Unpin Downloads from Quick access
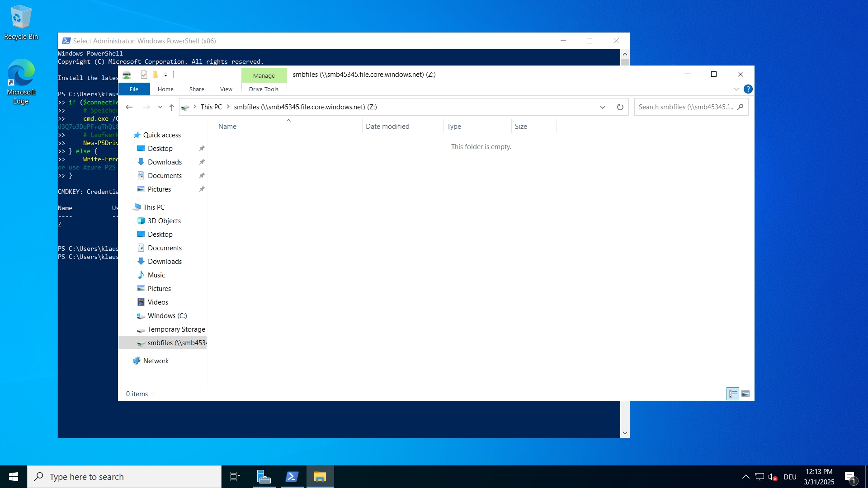The height and width of the screenshot is (488, 868). point(202,162)
